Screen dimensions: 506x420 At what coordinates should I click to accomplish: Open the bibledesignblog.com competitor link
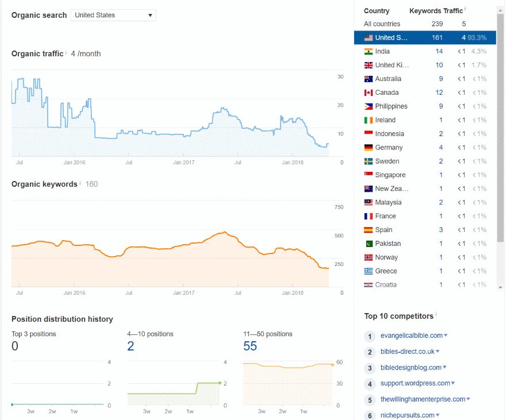(411, 368)
